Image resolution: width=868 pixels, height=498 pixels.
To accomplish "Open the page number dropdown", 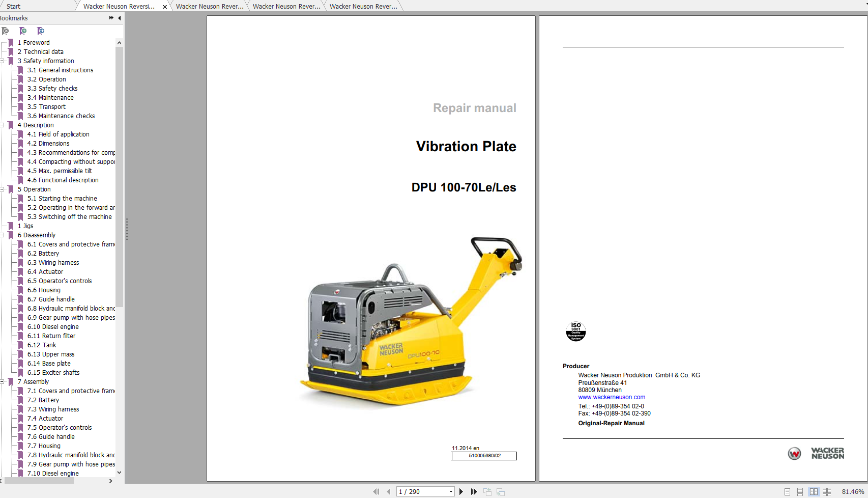I will pyautogui.click(x=451, y=492).
